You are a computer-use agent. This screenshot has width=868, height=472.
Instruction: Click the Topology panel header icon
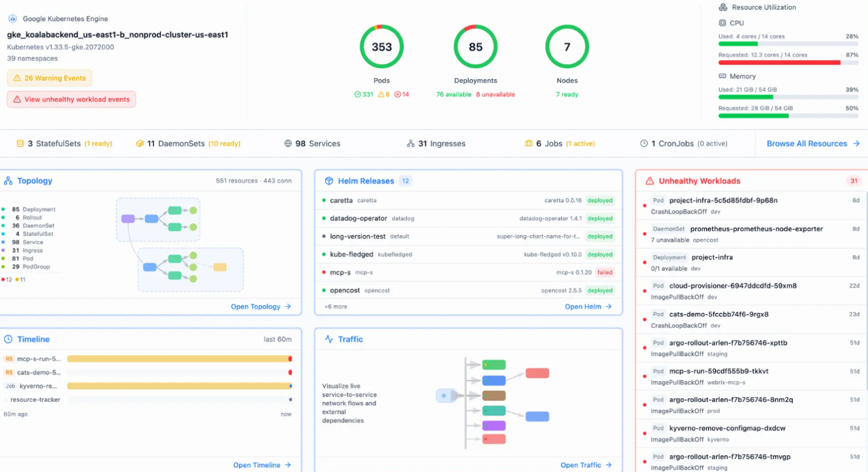coord(8,181)
